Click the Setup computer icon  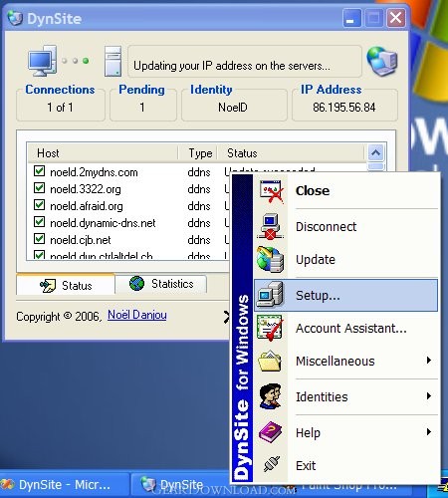(271, 295)
